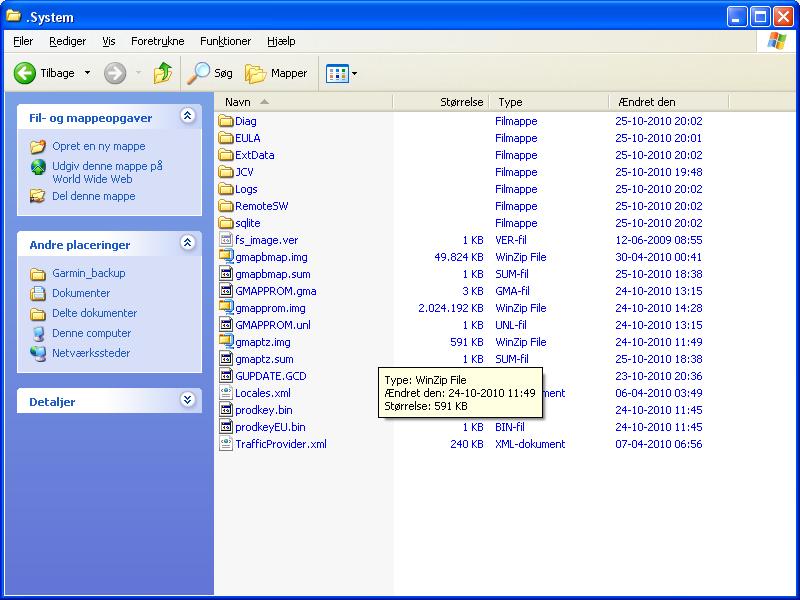Select prodkey.bin file icon
Image resolution: width=800 pixels, height=600 pixels.
[226, 409]
